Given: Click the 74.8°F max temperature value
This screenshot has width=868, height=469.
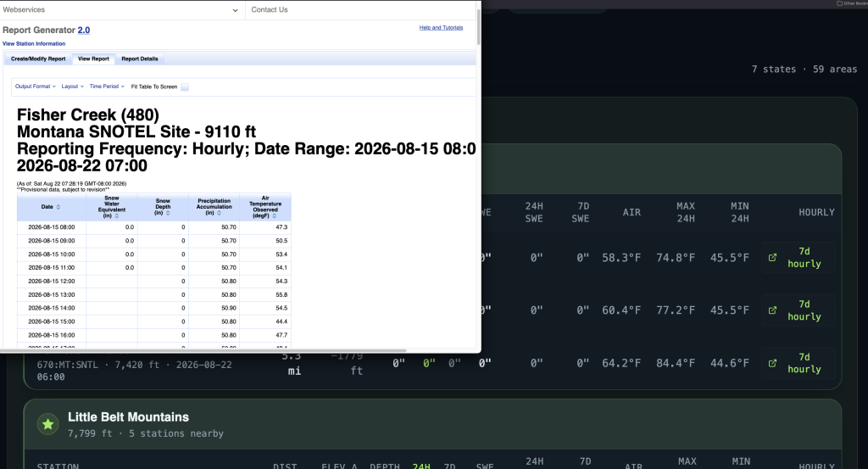Looking at the screenshot, I should (676, 258).
